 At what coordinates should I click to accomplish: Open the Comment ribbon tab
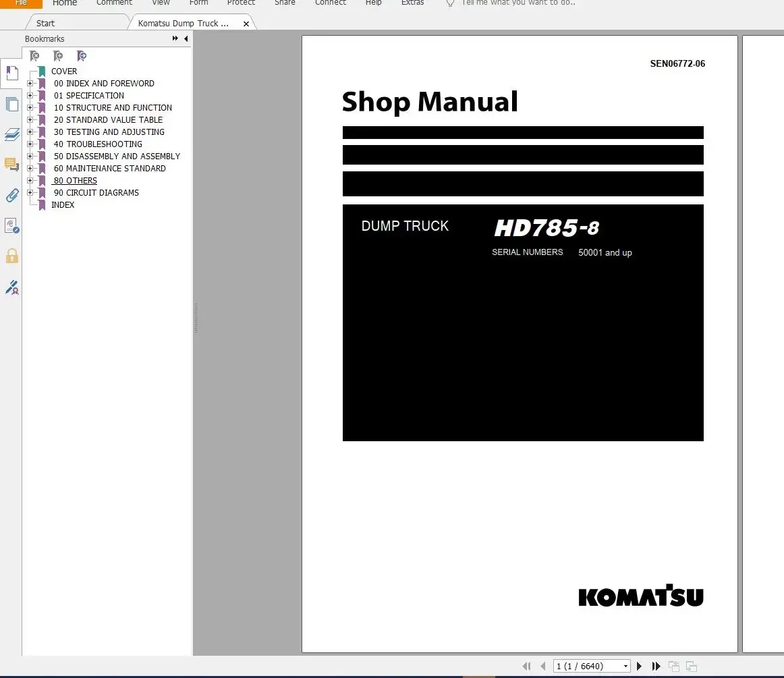coord(114,3)
